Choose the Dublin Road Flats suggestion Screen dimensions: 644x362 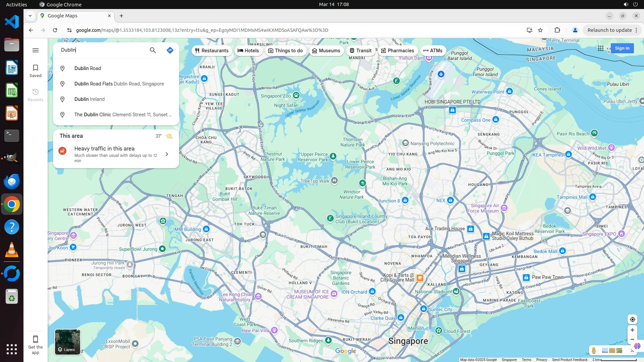tap(119, 84)
